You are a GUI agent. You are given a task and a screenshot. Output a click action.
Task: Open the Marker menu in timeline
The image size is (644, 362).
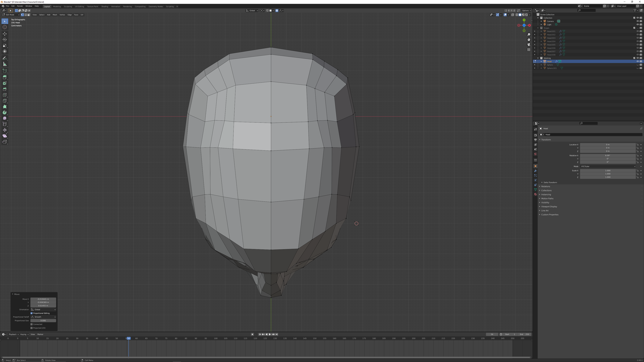click(x=40, y=334)
